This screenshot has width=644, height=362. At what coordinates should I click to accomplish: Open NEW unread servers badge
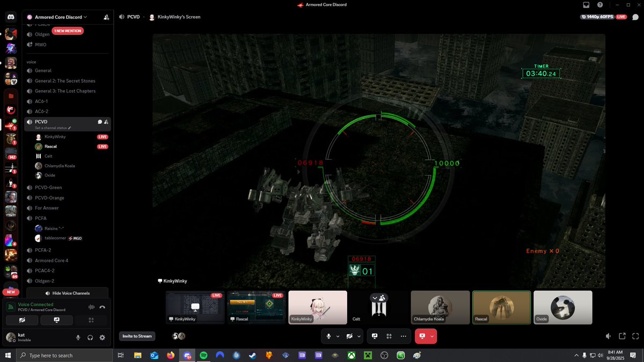11,292
